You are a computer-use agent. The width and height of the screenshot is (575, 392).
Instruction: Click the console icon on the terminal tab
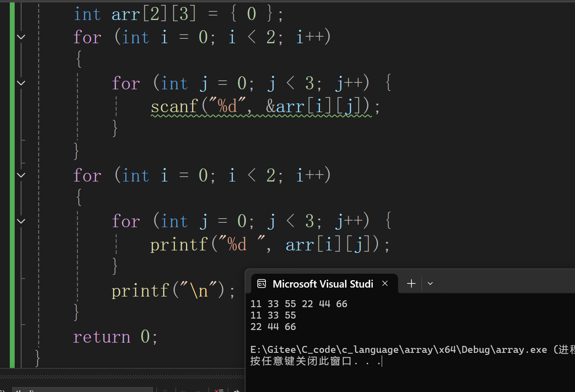coord(262,284)
